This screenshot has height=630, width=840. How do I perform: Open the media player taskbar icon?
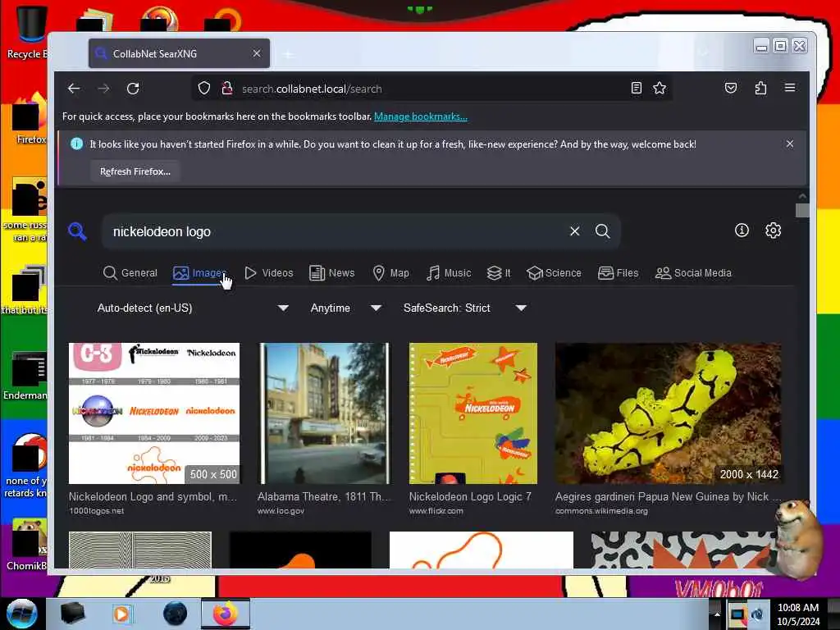(121, 614)
